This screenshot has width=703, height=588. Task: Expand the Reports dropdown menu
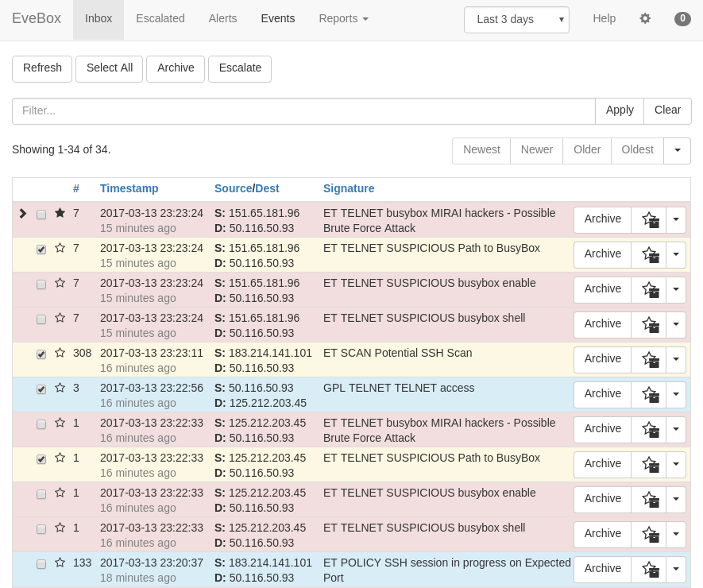coord(343,19)
